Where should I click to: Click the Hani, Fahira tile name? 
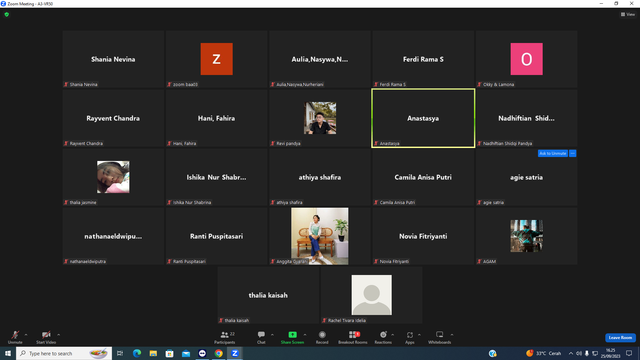pos(216,118)
